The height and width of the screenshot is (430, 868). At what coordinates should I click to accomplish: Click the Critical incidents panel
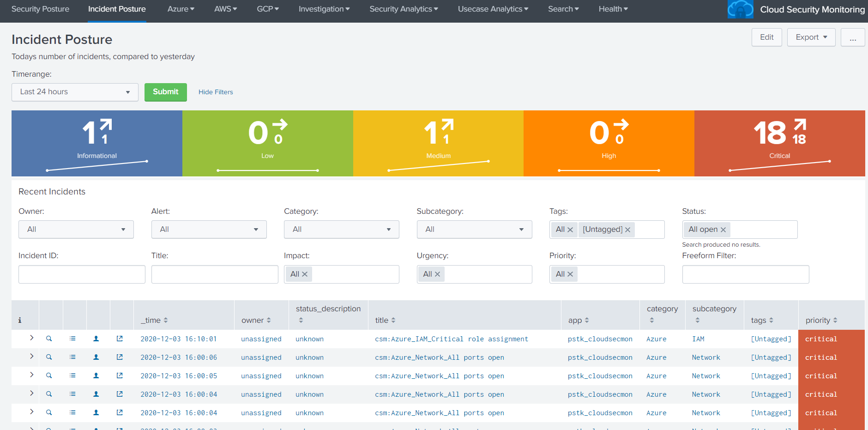click(780, 143)
